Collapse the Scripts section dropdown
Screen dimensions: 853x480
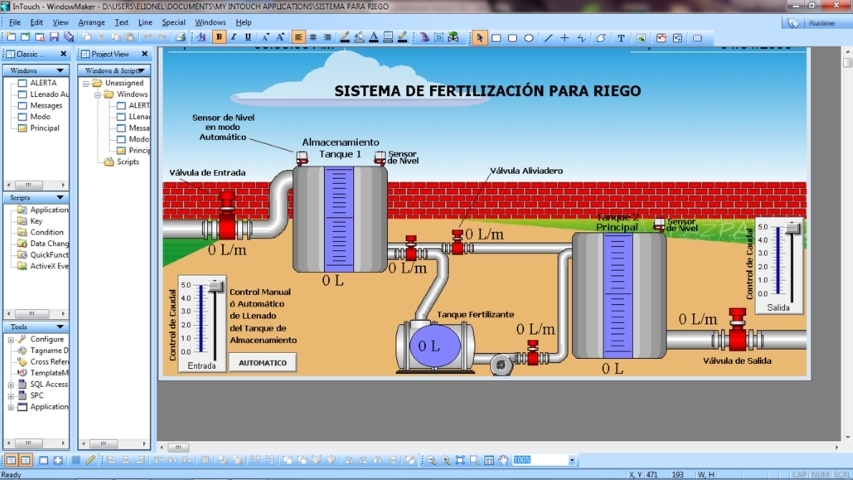pos(60,198)
